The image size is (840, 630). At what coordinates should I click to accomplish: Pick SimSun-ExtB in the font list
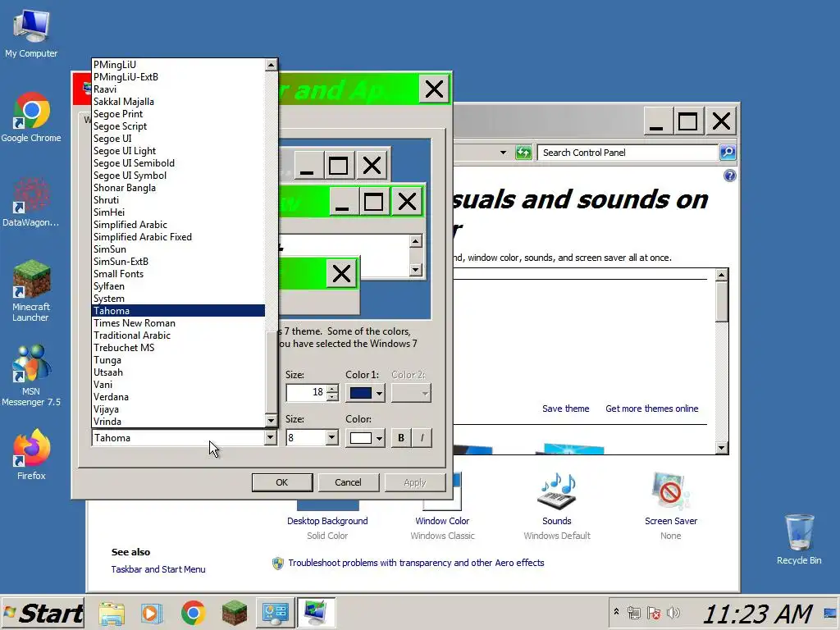click(178, 262)
